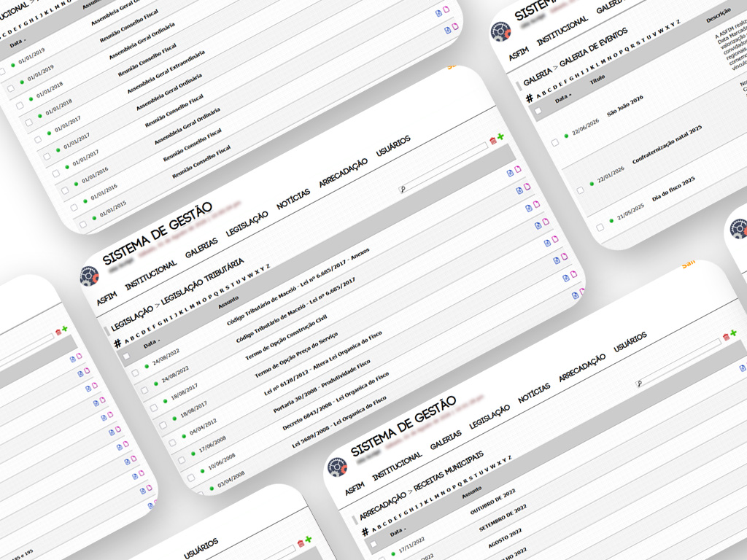Viewport: 747px width, 560px height.
Task: Click pink page icon for Termo de Opção Construção Civil
Action: pyautogui.click(x=536, y=204)
